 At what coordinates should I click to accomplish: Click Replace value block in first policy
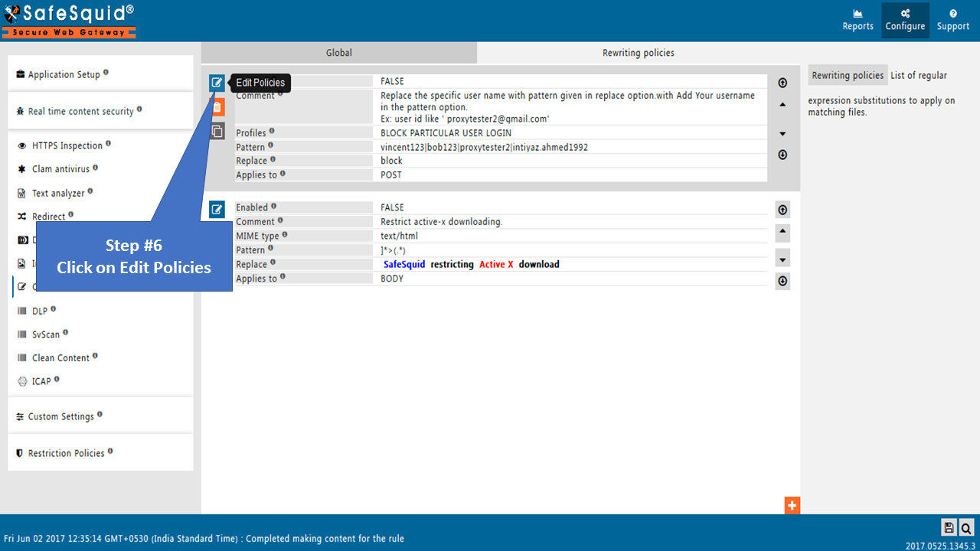tap(391, 161)
